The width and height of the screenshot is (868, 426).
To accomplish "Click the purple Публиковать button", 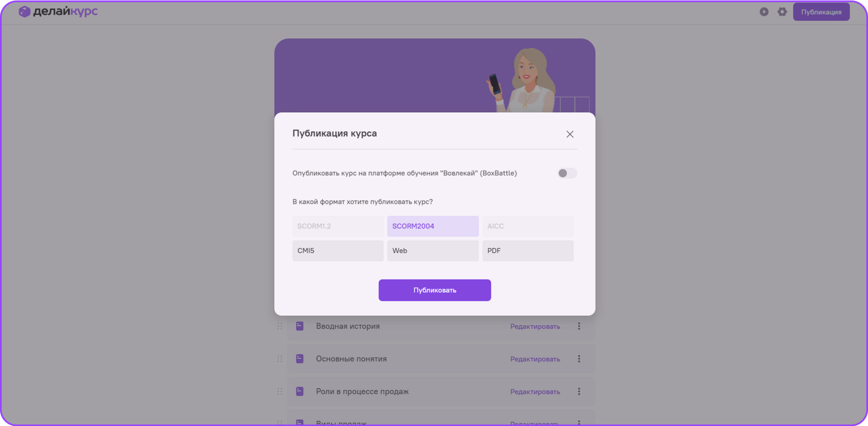I will pos(435,290).
